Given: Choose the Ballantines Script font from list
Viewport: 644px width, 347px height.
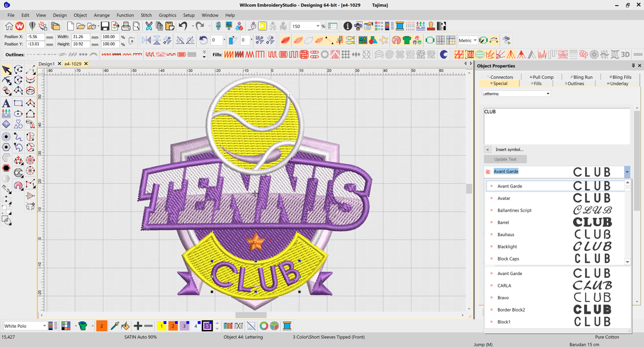Looking at the screenshot, I should tap(514, 211).
